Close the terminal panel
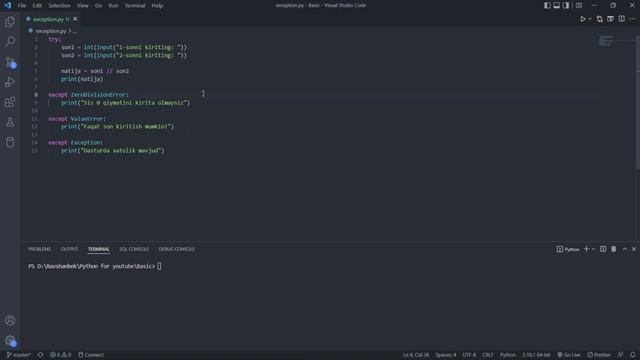Image resolution: width=640 pixels, height=360 pixels. [x=634, y=249]
